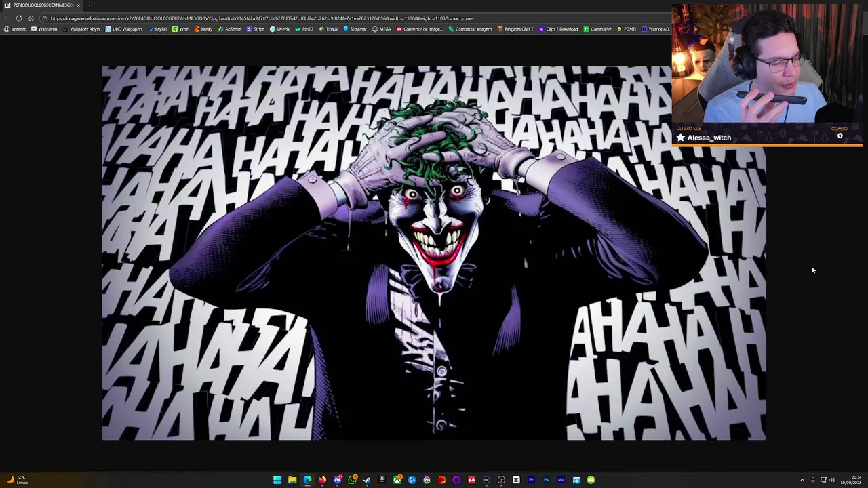Viewport: 868px width, 488px height.
Task: Open Adobe Media Encoder from the taskbar
Action: pyautogui.click(x=561, y=480)
